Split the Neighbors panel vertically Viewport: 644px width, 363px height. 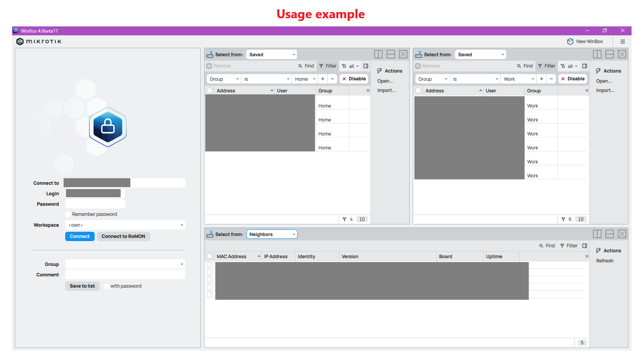[x=597, y=234]
